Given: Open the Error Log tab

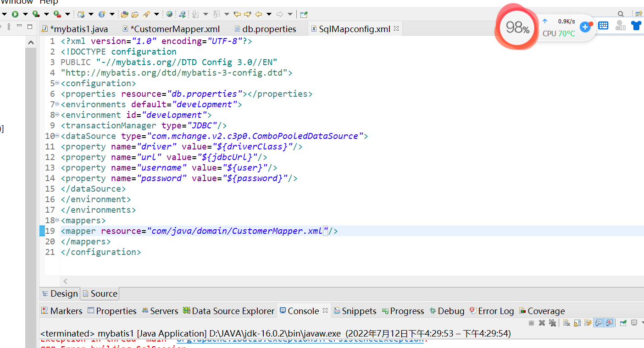Looking at the screenshot, I should pos(491,311).
